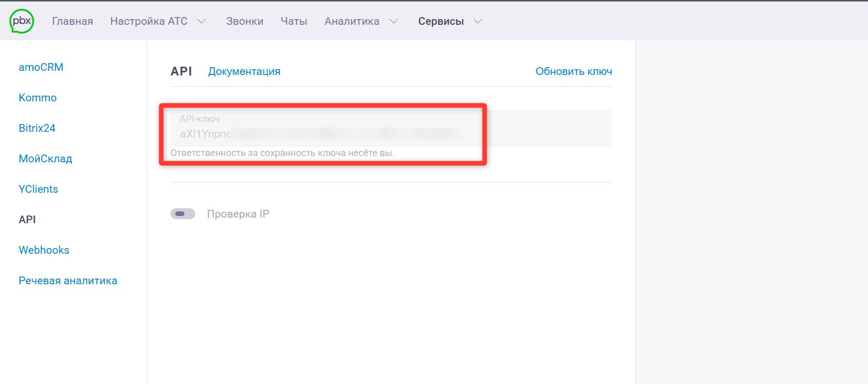Open the amoCRM integration page
This screenshot has height=384, width=868.
[x=41, y=67]
